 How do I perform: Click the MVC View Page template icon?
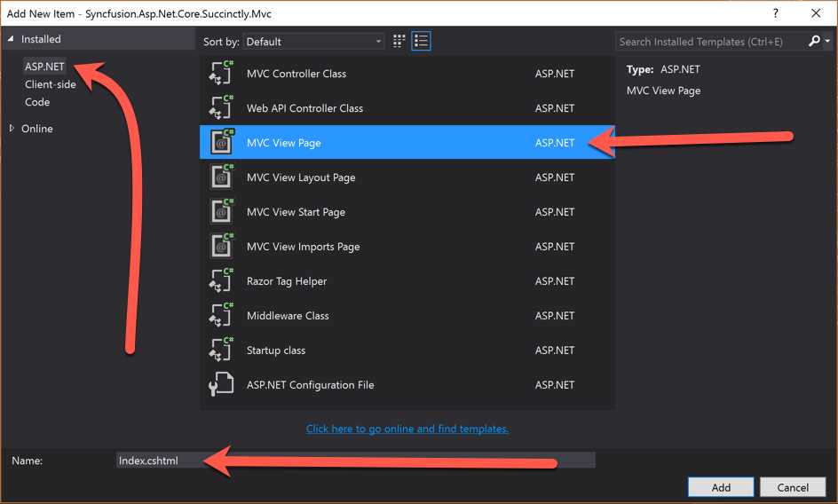point(221,142)
